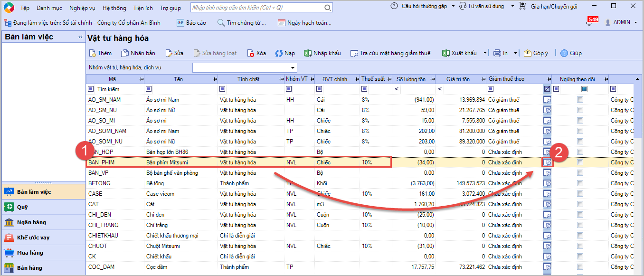
Task: Expand Nhóm vật tư, hàng hóa dropdown
Action: (x=293, y=67)
